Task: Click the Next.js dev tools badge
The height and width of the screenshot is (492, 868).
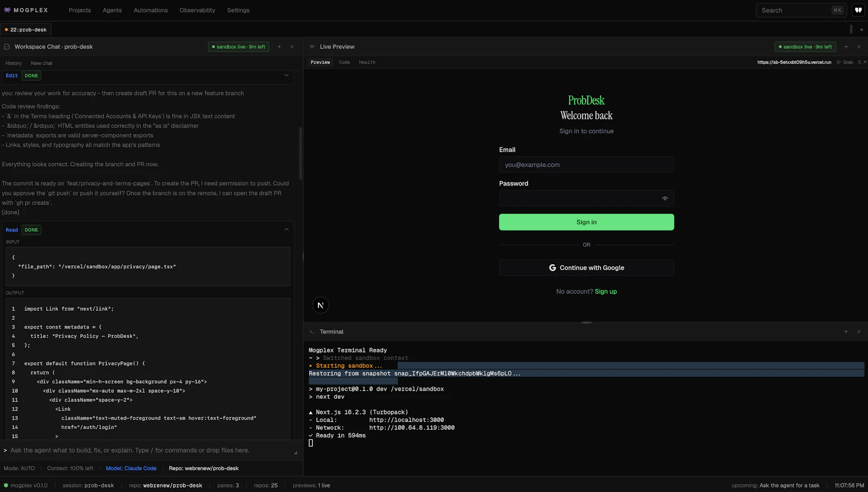Action: click(x=321, y=305)
